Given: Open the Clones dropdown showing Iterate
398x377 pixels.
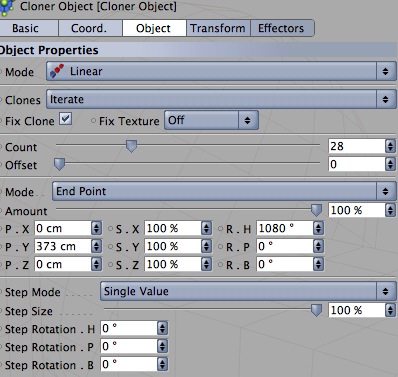Looking at the screenshot, I should point(221,99).
